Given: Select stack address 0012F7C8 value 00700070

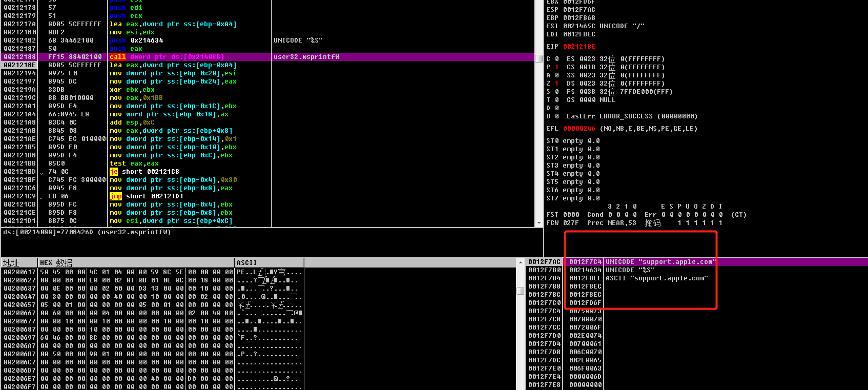Looking at the screenshot, I should [585, 319].
